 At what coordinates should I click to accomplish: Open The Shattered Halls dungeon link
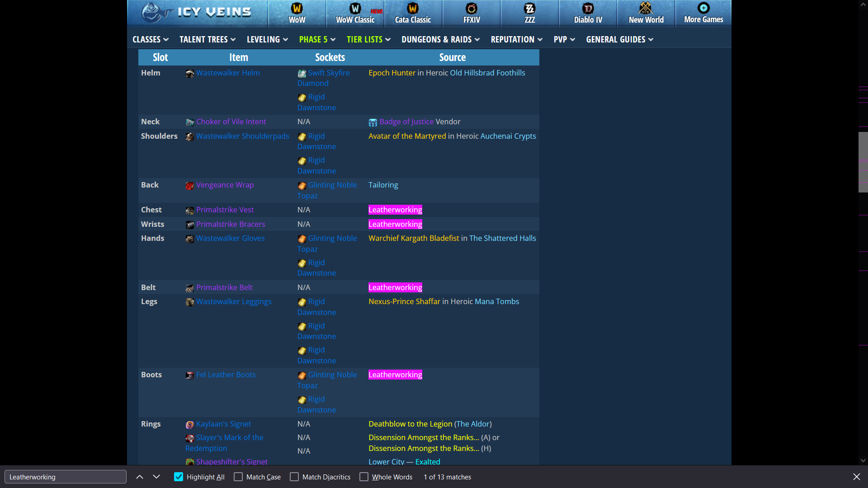(503, 238)
